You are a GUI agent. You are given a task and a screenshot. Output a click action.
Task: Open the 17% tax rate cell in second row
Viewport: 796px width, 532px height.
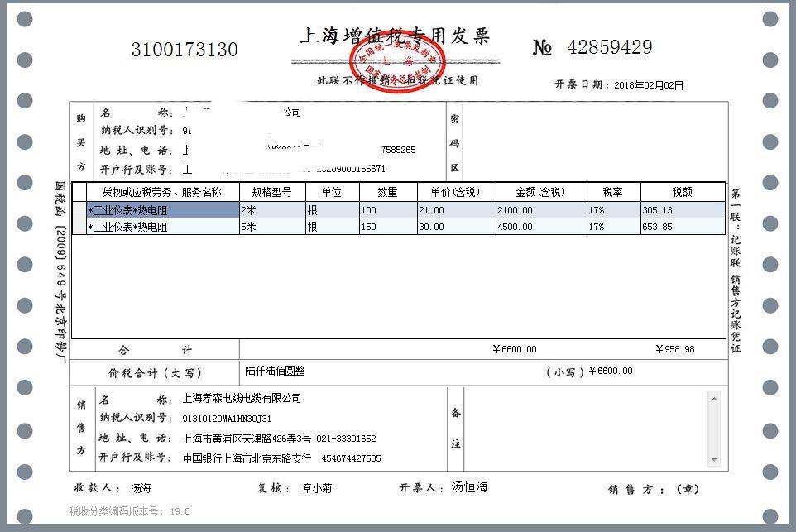614,227
